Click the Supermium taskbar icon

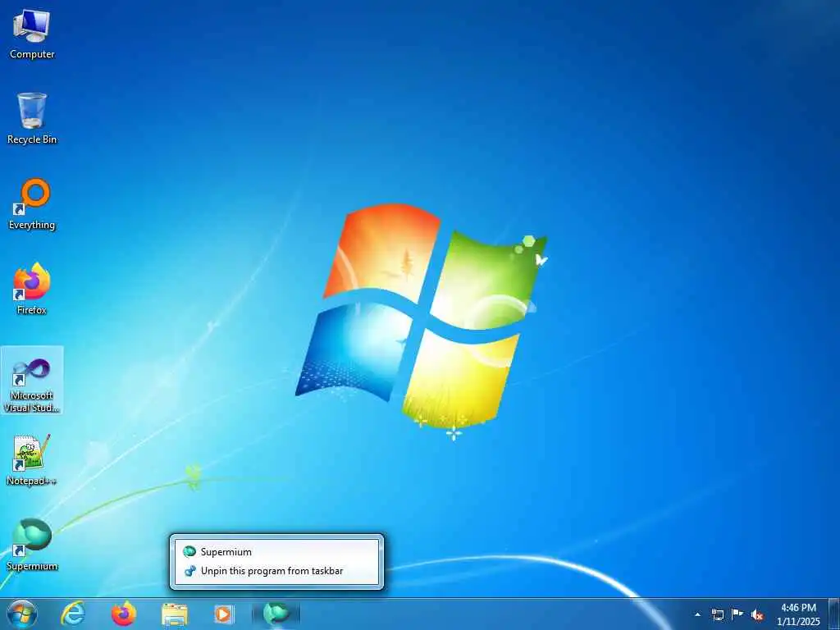tap(276, 614)
